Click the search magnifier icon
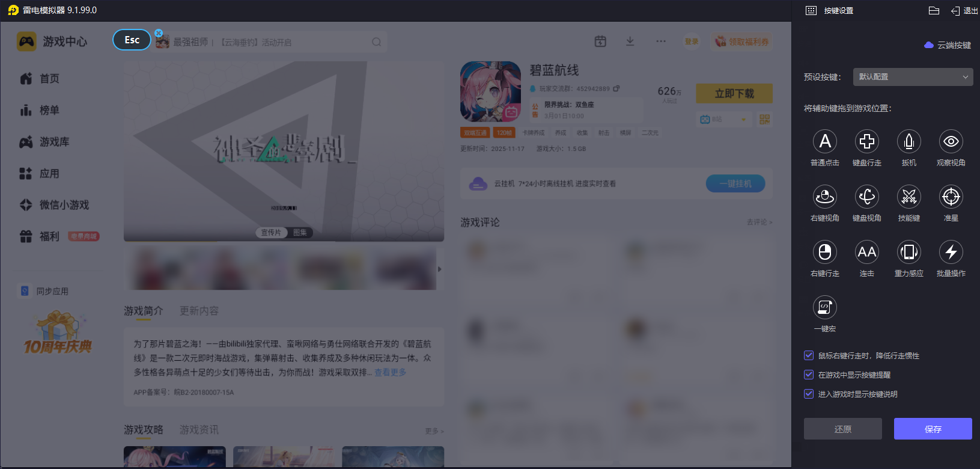The height and width of the screenshot is (469, 980). pyautogui.click(x=377, y=42)
